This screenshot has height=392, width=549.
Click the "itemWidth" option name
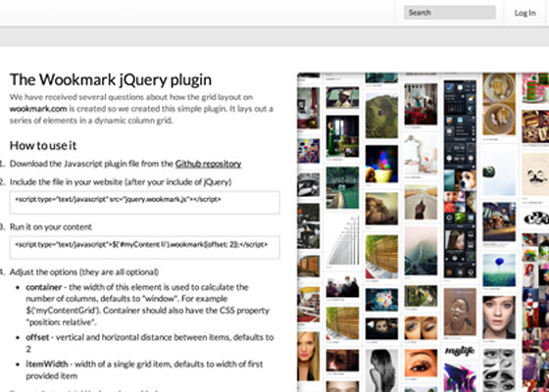(47, 364)
